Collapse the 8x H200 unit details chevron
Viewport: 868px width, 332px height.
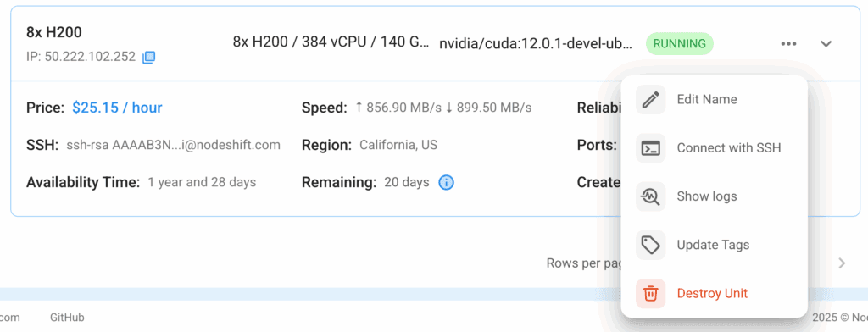tap(826, 44)
